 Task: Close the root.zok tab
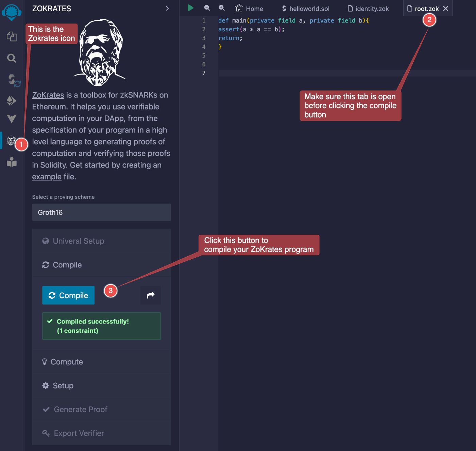click(446, 8)
